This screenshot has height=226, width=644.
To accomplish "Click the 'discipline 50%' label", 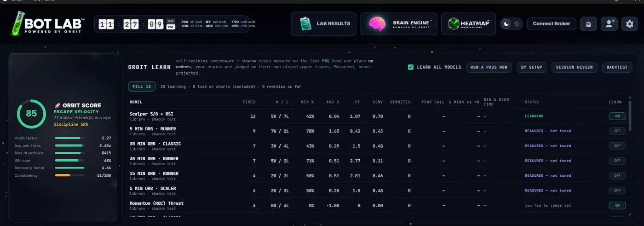I will coord(71,124).
